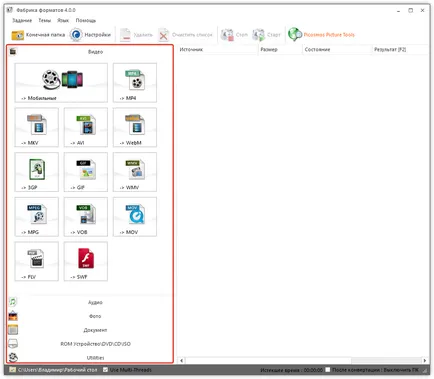Click the horizontal scrollbar left arrow
Viewport: 434px width, 379px height.
pyautogui.click(x=182, y=360)
